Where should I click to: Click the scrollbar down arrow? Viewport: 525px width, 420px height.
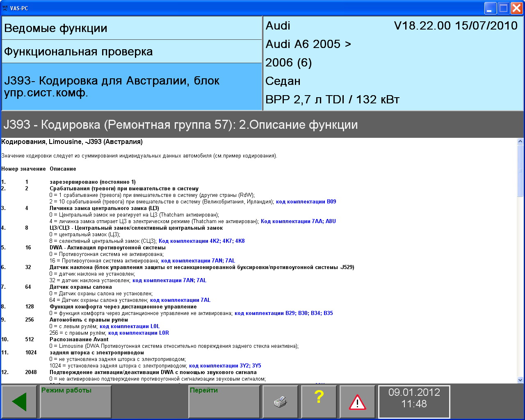pyautogui.click(x=520, y=380)
